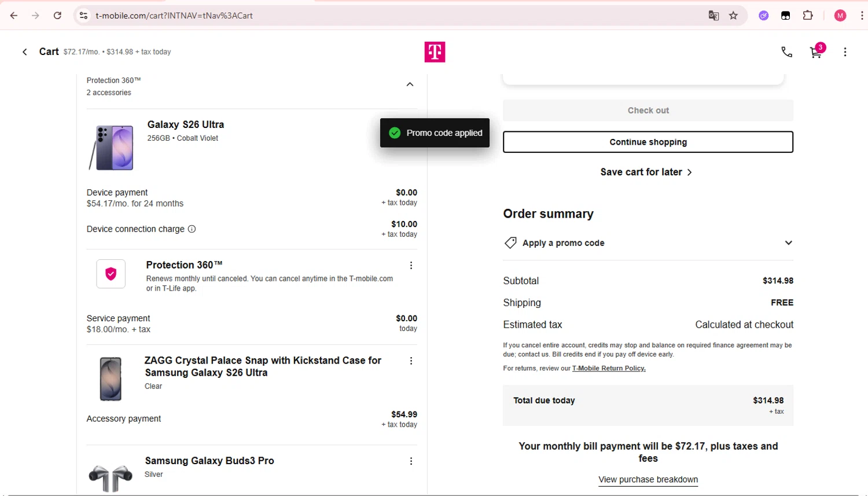Open Galaxy Buds3 Pro options menu
The height and width of the screenshot is (496, 868).
[411, 461]
